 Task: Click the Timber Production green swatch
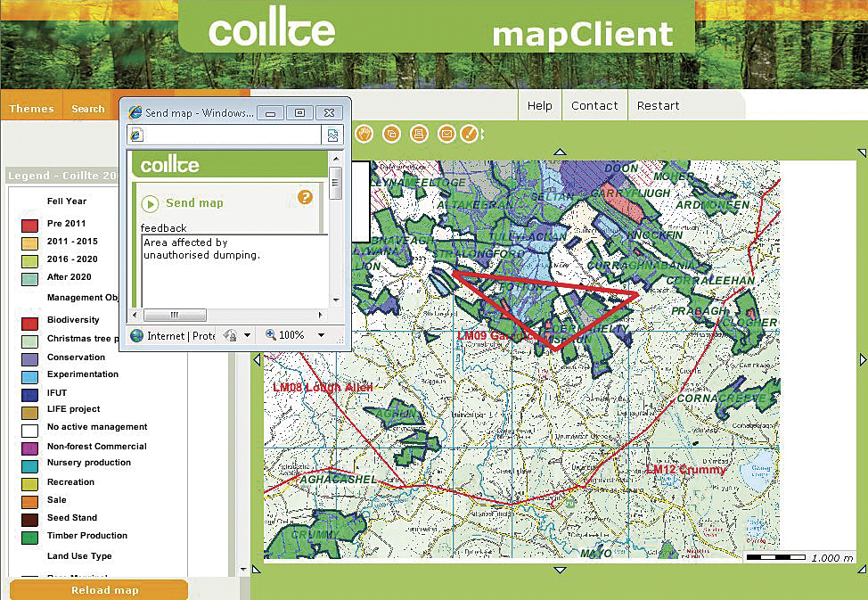tap(30, 538)
